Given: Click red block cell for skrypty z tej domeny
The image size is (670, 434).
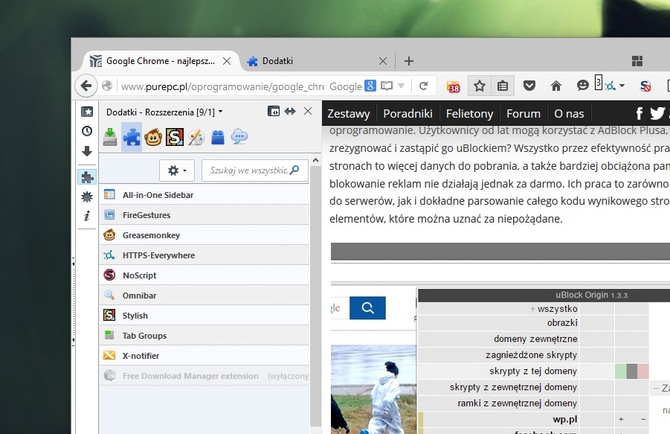Looking at the screenshot, I should click(x=643, y=371).
